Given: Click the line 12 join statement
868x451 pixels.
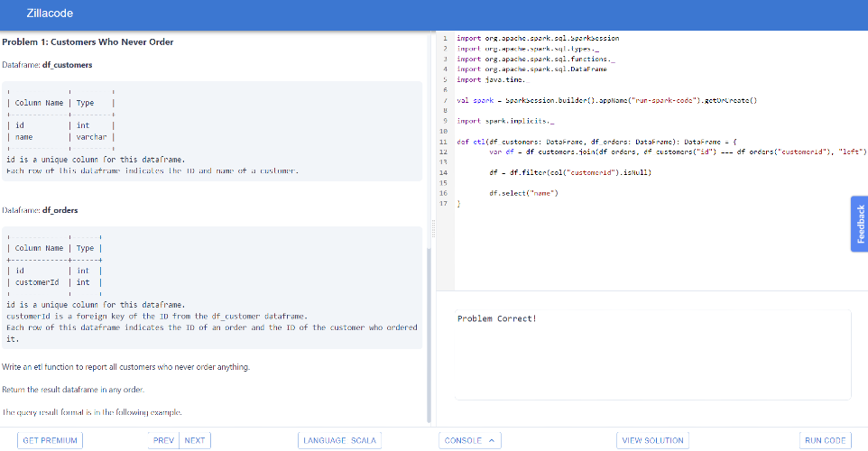Looking at the screenshot, I should tap(678, 152).
